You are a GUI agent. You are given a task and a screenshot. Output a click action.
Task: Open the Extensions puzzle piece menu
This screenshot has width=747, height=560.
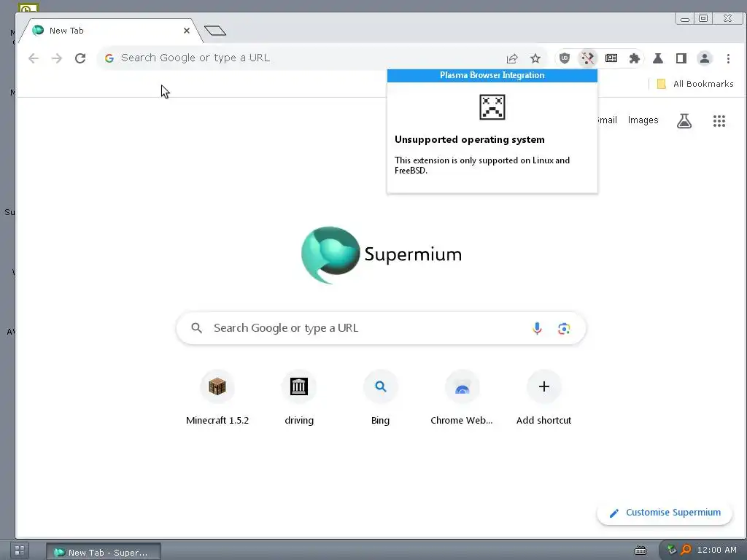click(634, 58)
